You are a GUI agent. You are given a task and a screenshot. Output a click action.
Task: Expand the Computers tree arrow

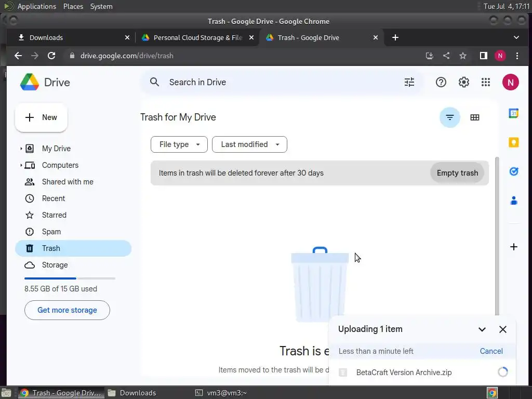(21, 165)
